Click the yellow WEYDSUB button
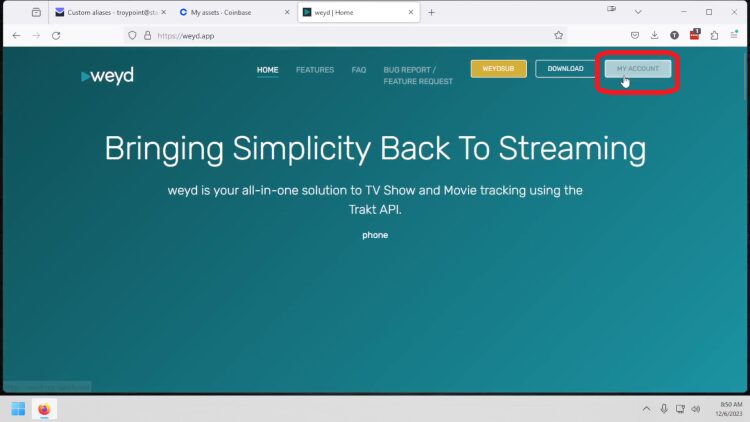The image size is (750, 422). pos(498,68)
